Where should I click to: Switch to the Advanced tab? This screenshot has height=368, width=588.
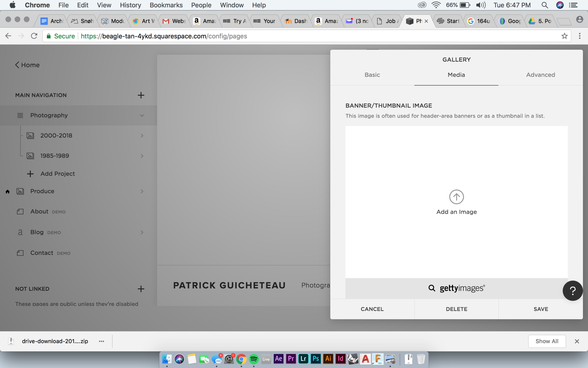point(540,75)
